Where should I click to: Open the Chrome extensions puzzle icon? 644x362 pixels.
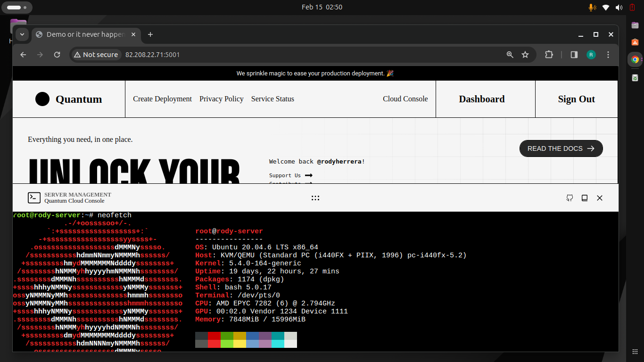[x=549, y=55]
